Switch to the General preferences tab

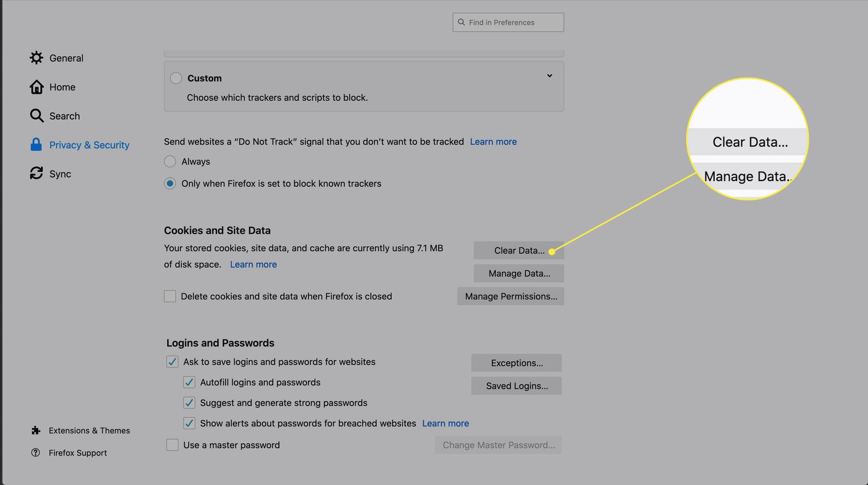[66, 58]
